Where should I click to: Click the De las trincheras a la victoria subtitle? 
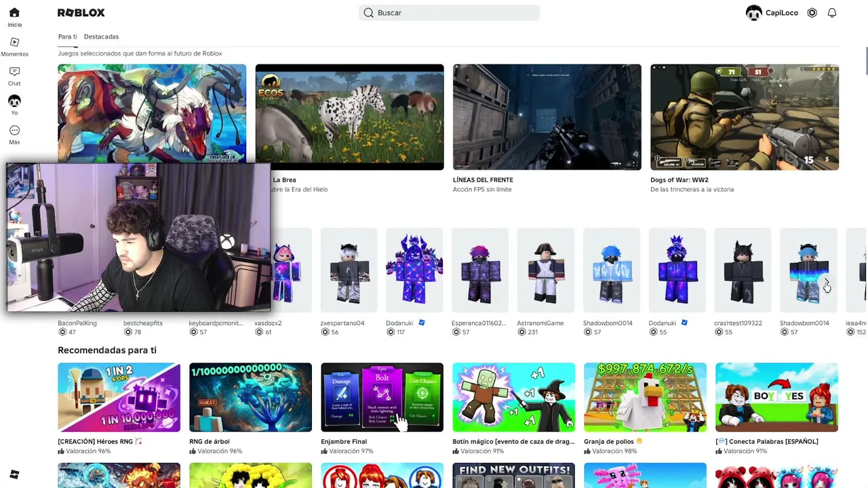tap(692, 190)
